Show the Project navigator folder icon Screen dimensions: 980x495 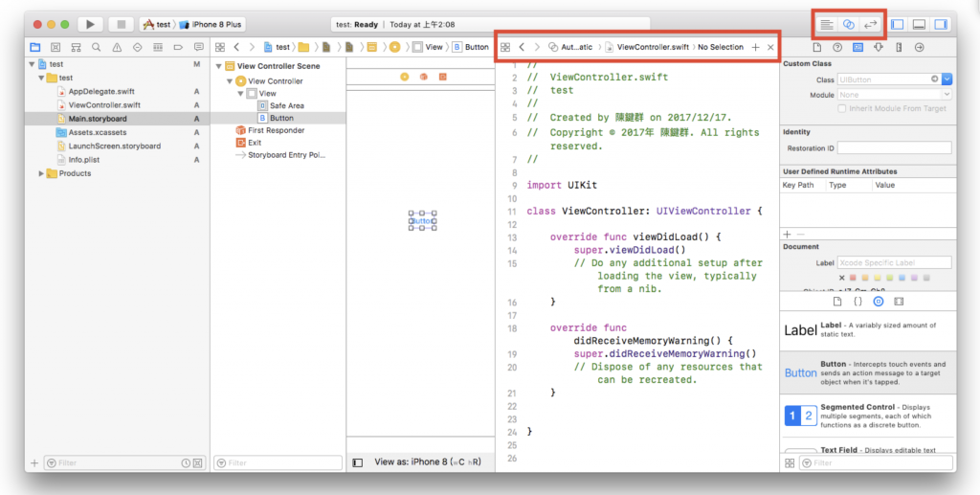coord(35,47)
